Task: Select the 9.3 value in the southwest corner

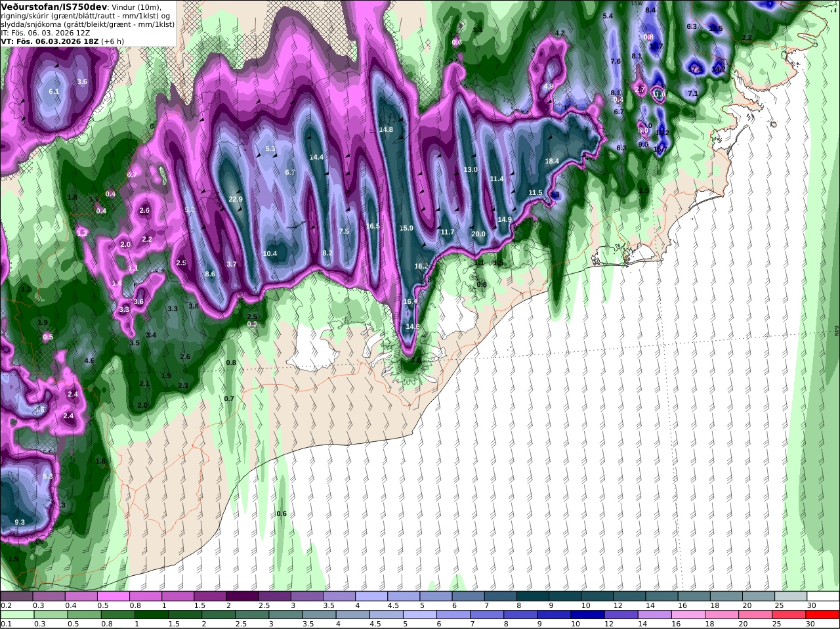Action: pos(19,522)
